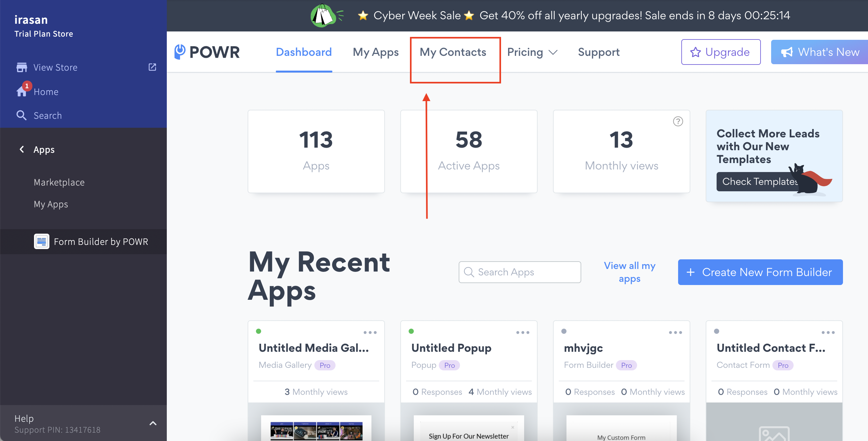Expand the Pricing dropdown
The image size is (868, 441).
(x=532, y=52)
